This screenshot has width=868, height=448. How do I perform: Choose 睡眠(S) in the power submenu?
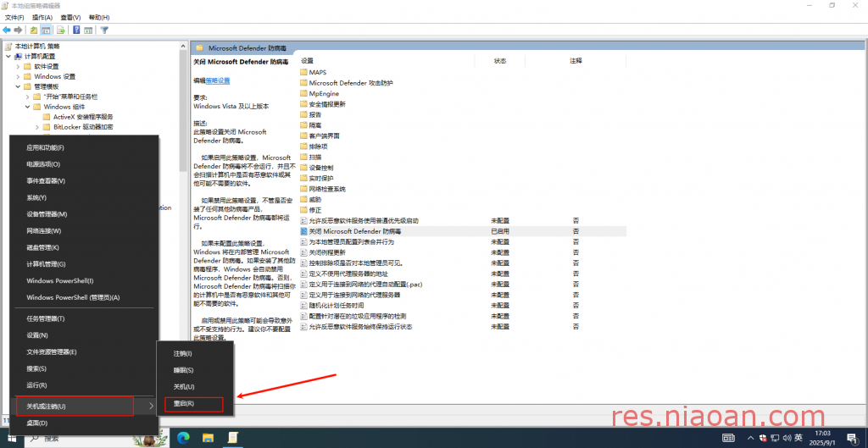tap(194, 370)
